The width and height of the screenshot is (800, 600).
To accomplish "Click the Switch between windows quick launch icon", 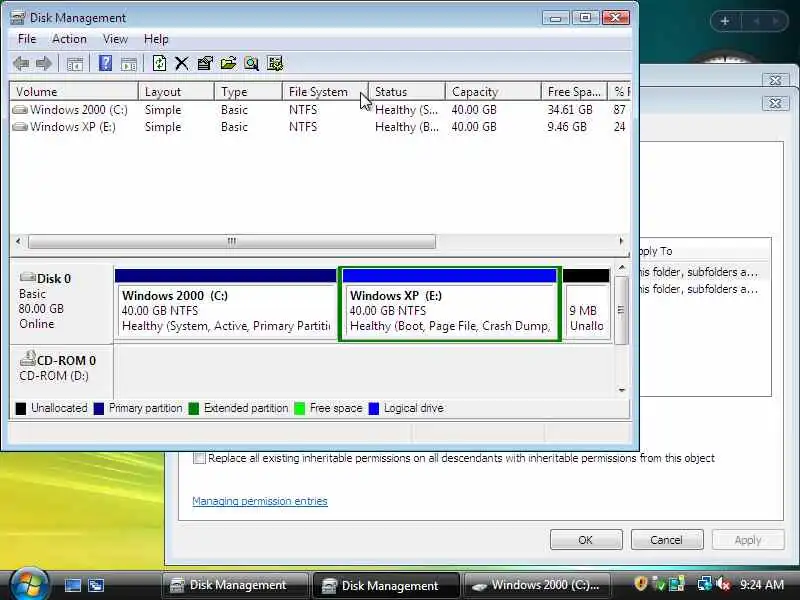I will point(96,585).
